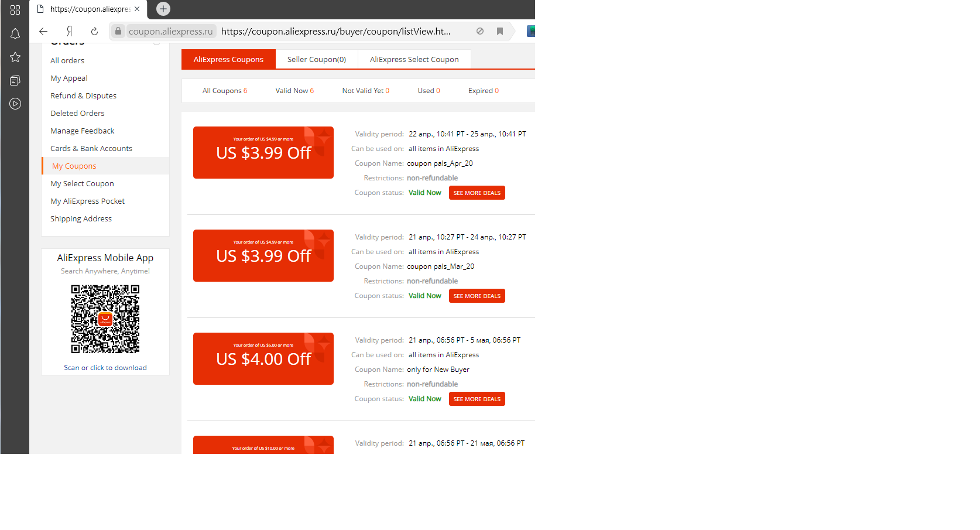Open My Appeal page
This screenshot has height=530, width=980.
point(69,78)
